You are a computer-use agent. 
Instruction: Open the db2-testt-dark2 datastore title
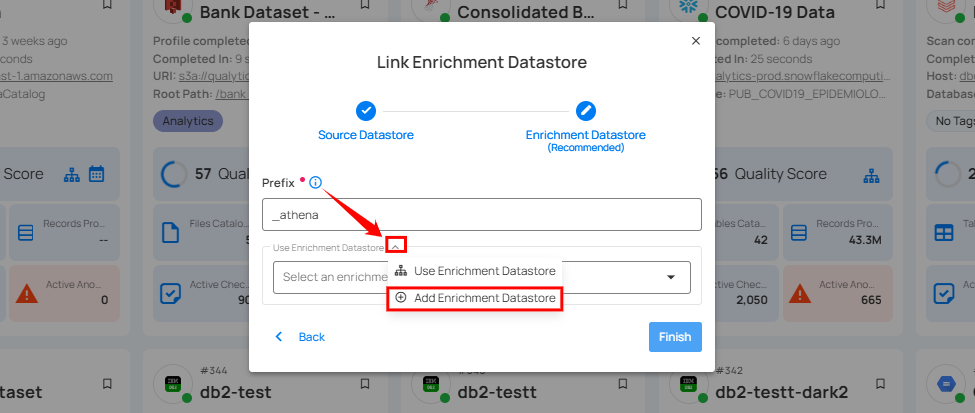click(782, 393)
